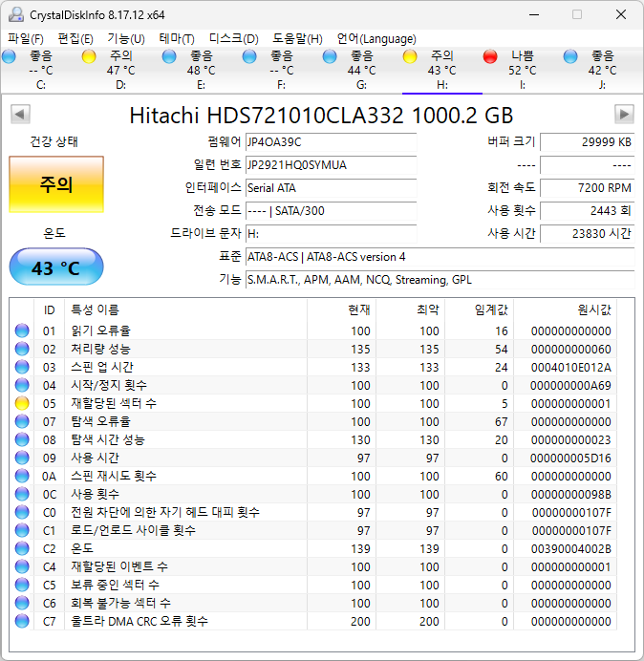The width and height of the screenshot is (644, 661).
Task: Click status icon for attribute 04 시작/정지 횟수
Action: click(22, 385)
